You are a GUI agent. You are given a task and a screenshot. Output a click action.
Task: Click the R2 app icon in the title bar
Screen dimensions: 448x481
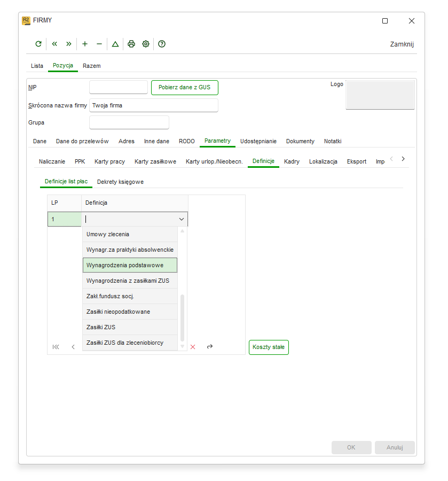[x=26, y=20]
